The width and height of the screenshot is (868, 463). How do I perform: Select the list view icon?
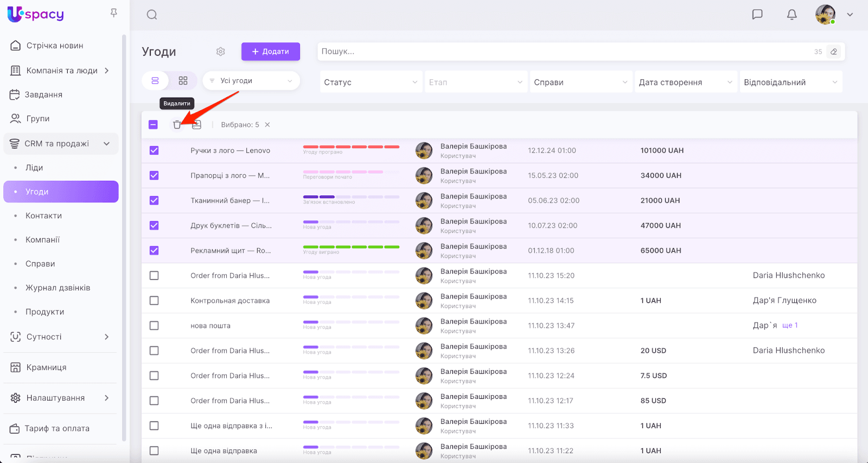click(x=155, y=81)
